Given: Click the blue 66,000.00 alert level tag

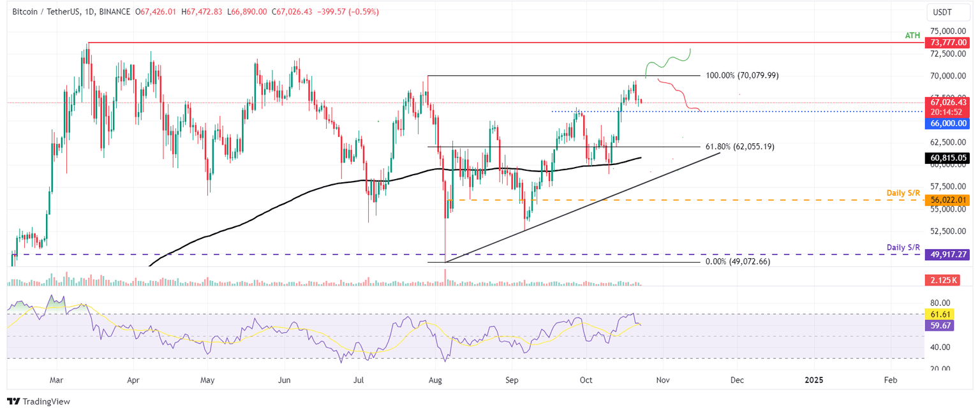Looking at the screenshot, I should pyautogui.click(x=947, y=123).
